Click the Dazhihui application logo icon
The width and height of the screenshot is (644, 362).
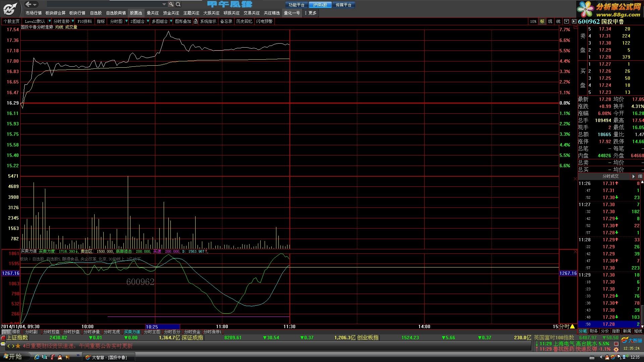(10, 9)
